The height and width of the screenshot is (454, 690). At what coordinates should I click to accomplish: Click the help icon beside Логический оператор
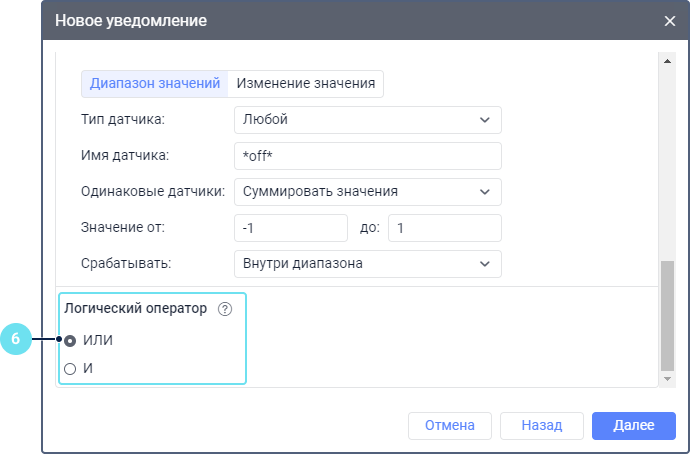[x=224, y=310]
